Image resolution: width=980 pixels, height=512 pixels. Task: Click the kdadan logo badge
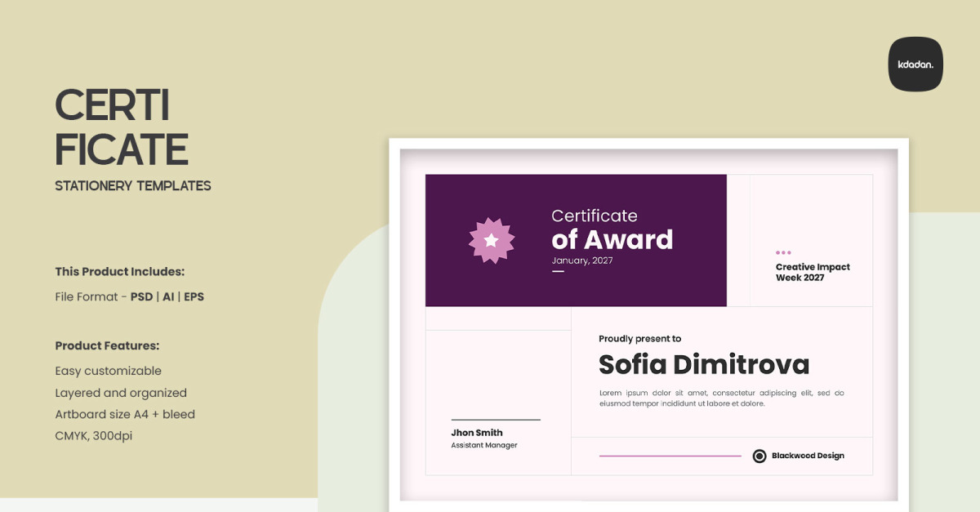(x=915, y=64)
